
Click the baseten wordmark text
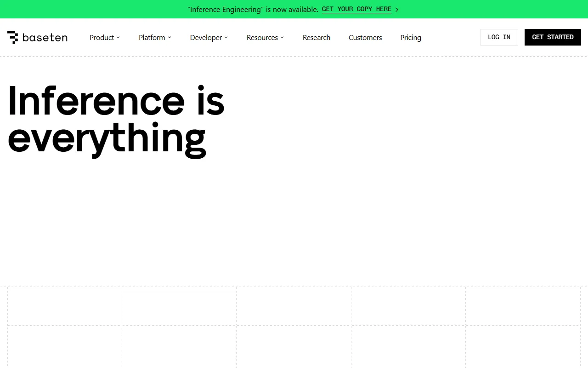click(x=45, y=38)
